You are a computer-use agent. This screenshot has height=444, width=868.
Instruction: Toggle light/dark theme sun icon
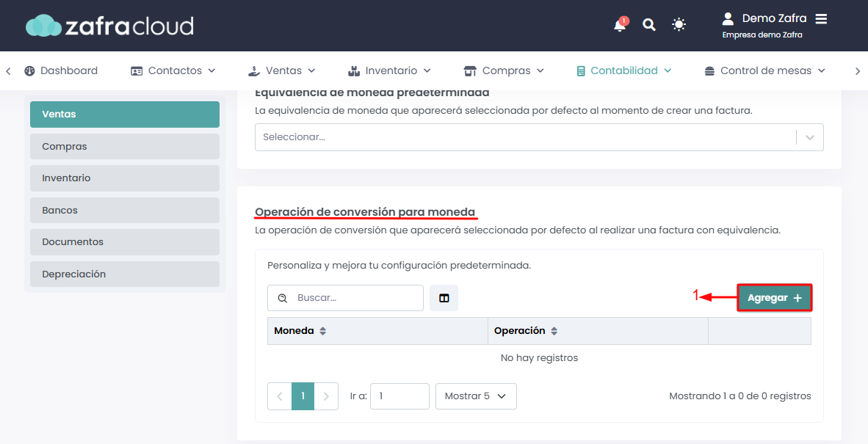679,24
